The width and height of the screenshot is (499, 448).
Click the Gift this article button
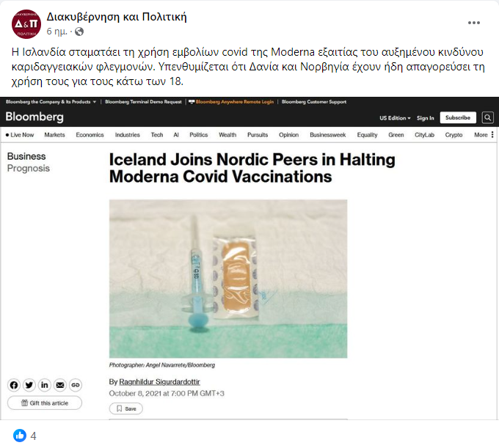pyautogui.click(x=45, y=403)
